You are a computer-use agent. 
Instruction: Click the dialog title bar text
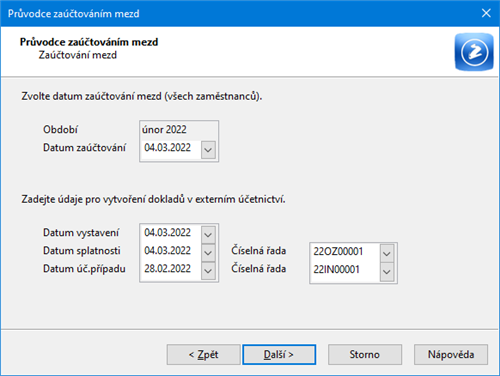pos(74,14)
